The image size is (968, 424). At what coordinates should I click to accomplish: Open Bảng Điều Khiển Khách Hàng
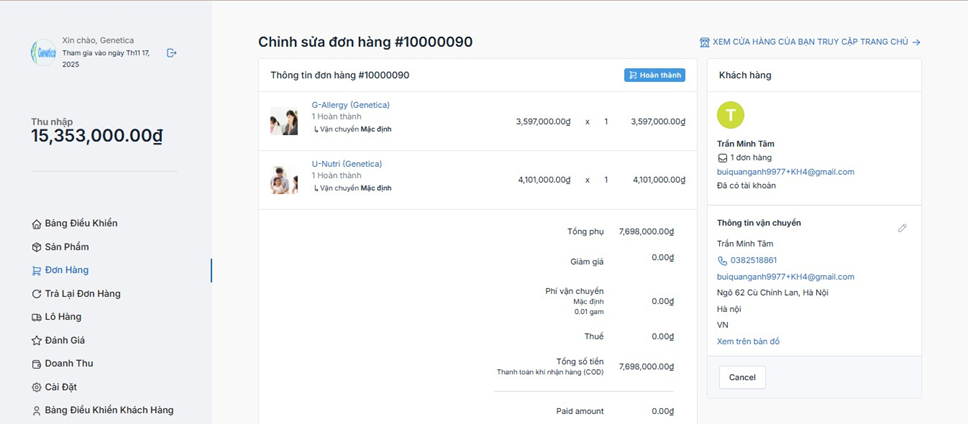point(109,410)
